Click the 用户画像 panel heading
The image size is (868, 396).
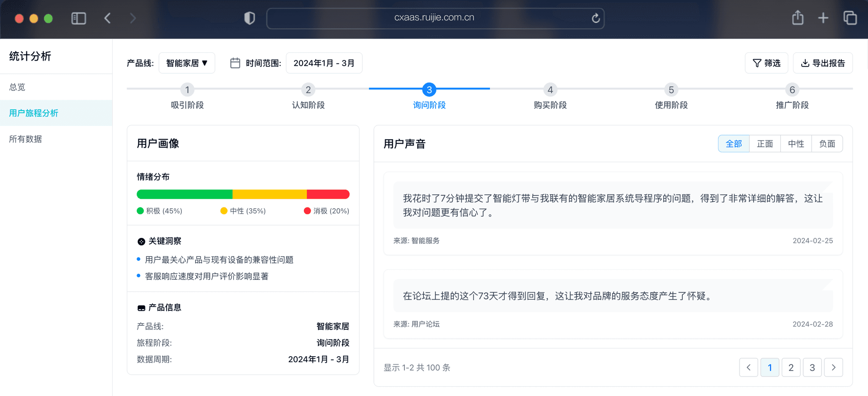[x=158, y=143]
